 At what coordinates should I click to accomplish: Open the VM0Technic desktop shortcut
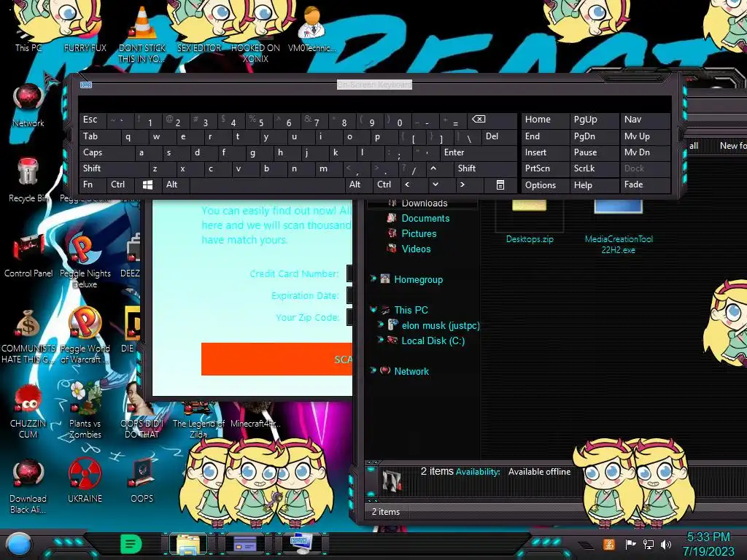311,28
